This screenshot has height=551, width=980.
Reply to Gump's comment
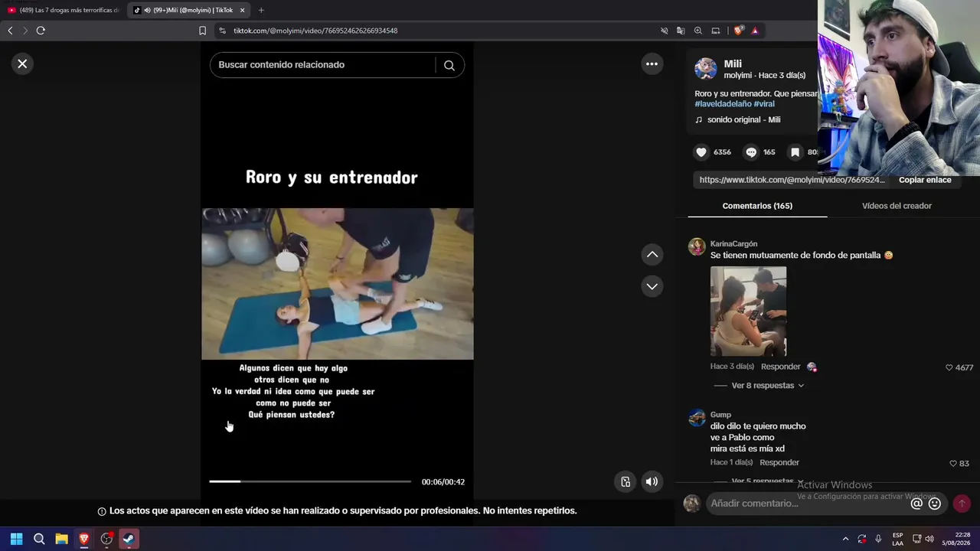(x=779, y=462)
